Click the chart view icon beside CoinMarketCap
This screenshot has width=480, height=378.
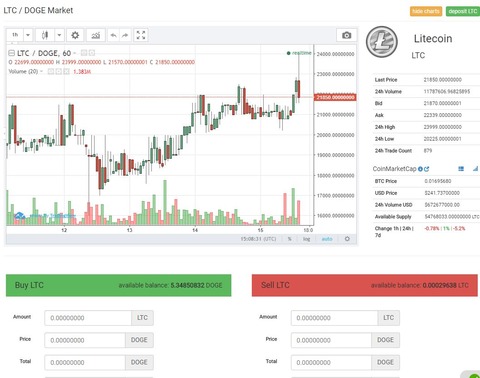tap(475, 169)
